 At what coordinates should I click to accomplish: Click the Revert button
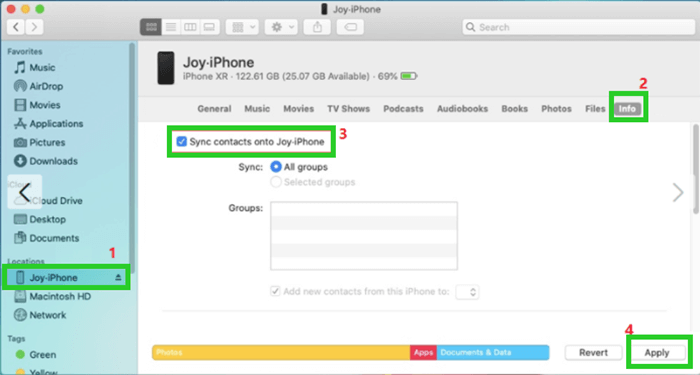593,353
